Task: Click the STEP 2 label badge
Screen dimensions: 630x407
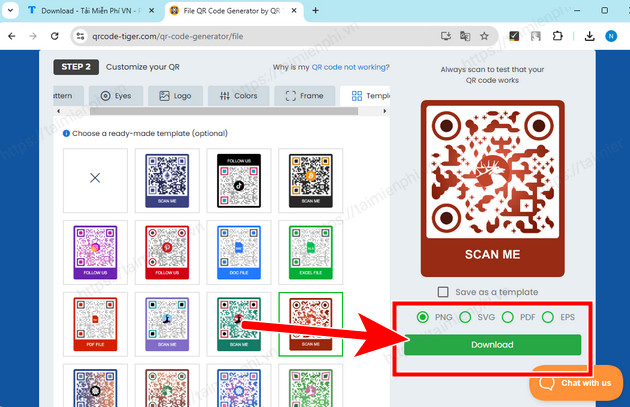Action: coord(76,67)
